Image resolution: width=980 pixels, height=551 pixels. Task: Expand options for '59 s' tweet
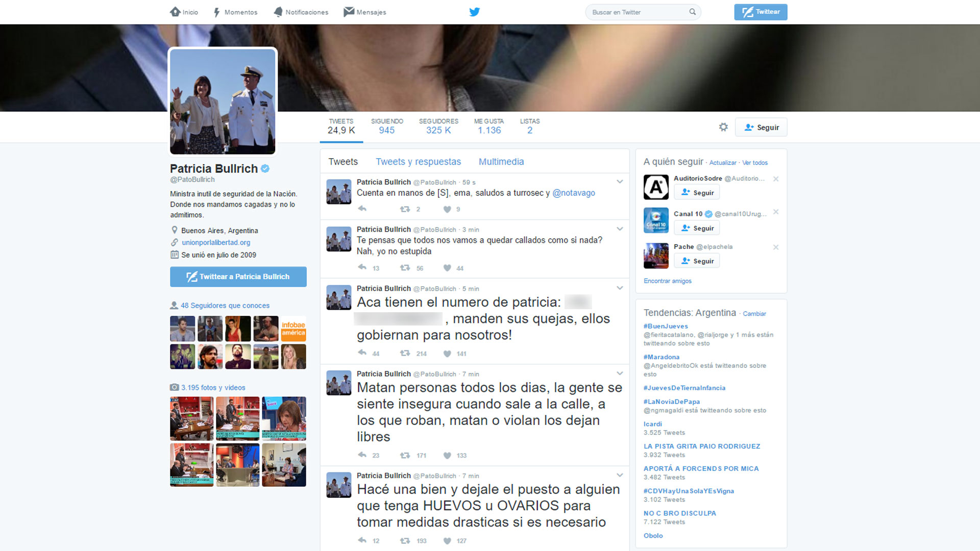620,182
